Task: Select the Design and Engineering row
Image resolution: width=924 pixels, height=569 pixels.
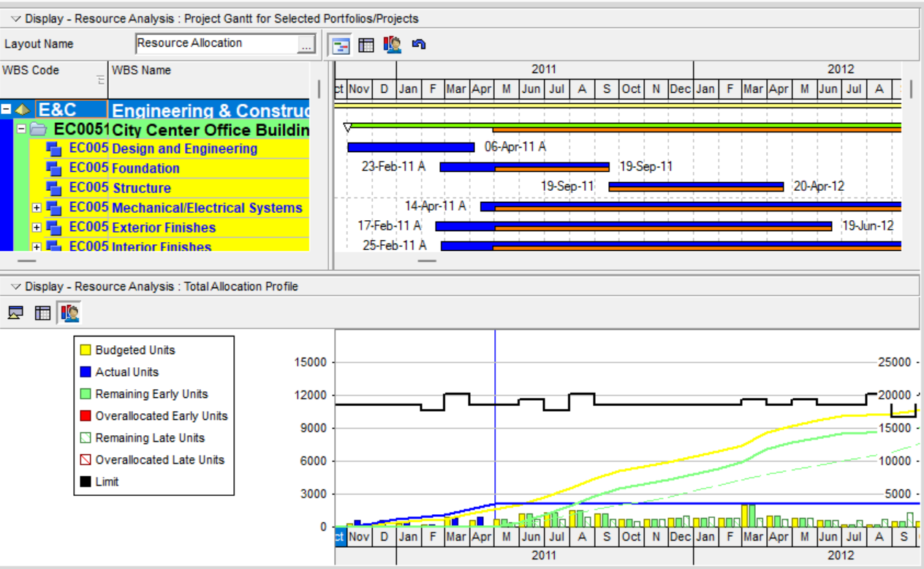Action: [184, 149]
